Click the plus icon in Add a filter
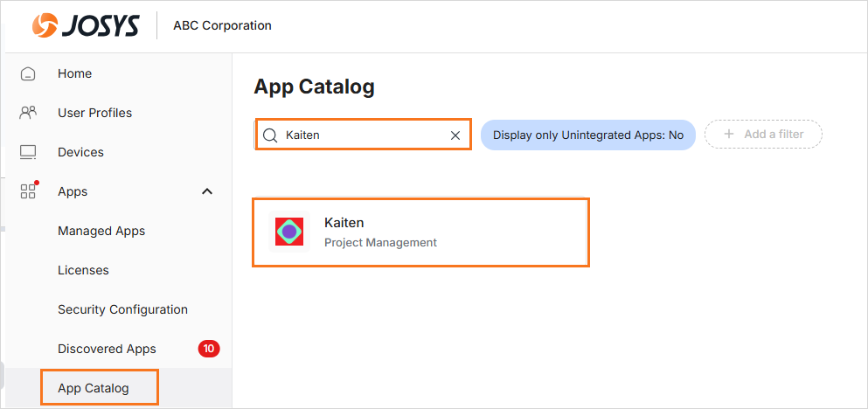 point(729,134)
